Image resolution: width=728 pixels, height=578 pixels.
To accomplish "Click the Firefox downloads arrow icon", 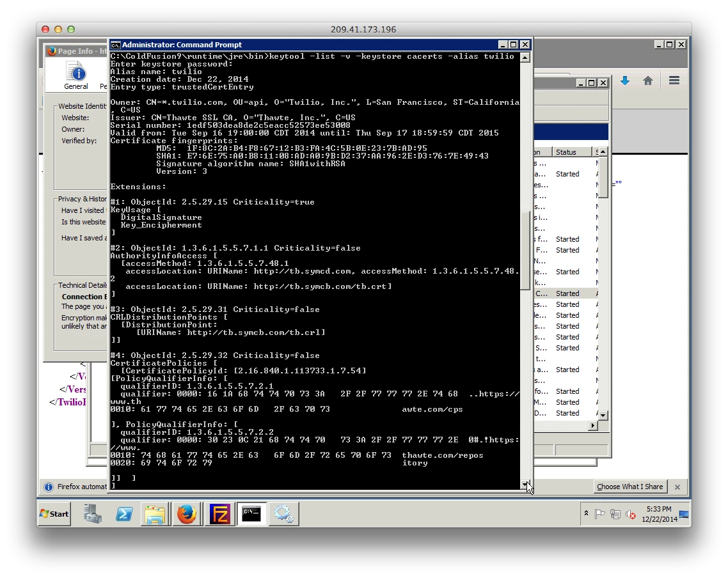I will [x=625, y=81].
